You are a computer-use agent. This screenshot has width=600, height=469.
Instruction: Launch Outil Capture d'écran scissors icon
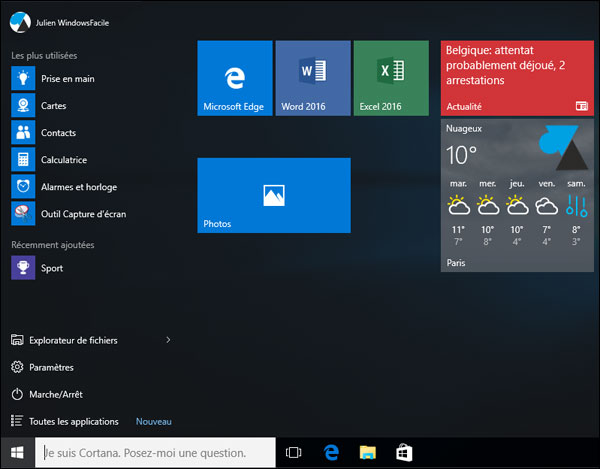tap(23, 214)
